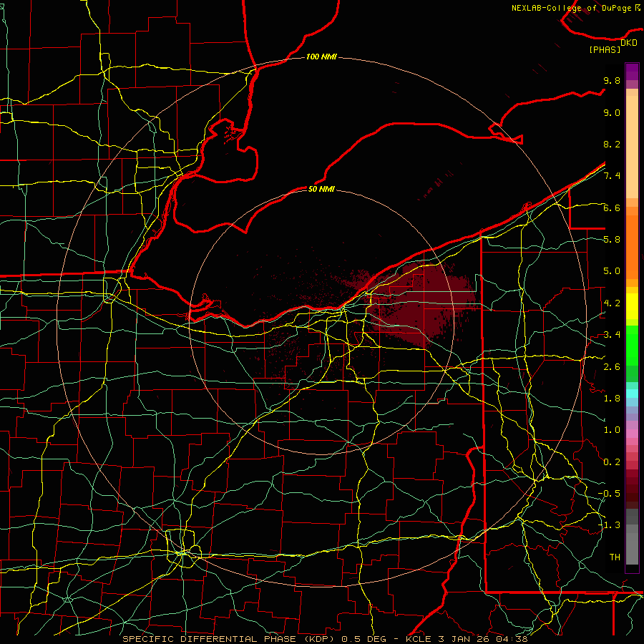Select the cyan segment of the color scale
644x644 pixels.
[x=632, y=394]
